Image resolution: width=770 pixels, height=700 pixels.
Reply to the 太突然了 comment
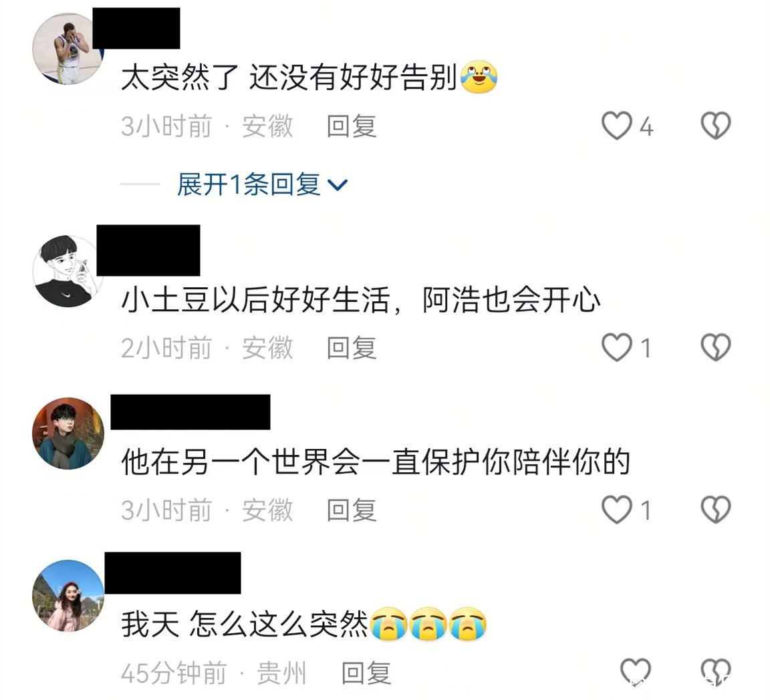pyautogui.click(x=352, y=127)
